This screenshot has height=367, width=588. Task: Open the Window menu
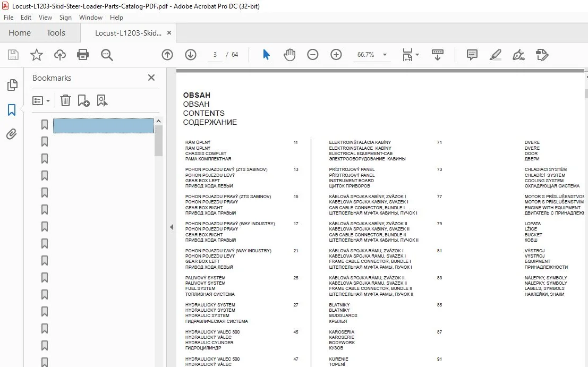(x=91, y=17)
